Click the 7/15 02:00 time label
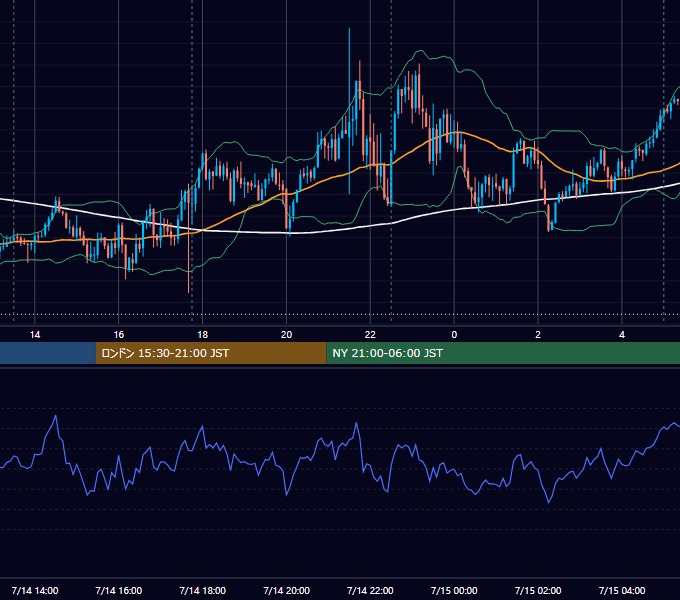 538,590
